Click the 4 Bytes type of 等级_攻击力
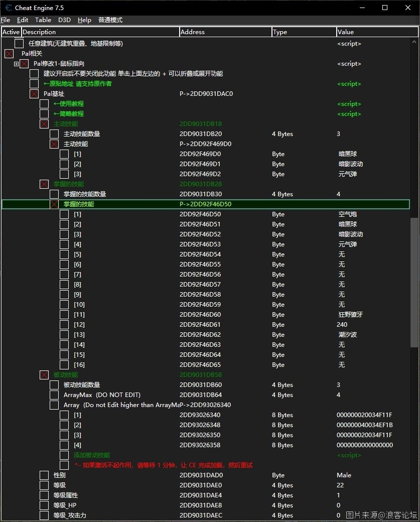420x522 pixels. click(x=282, y=515)
